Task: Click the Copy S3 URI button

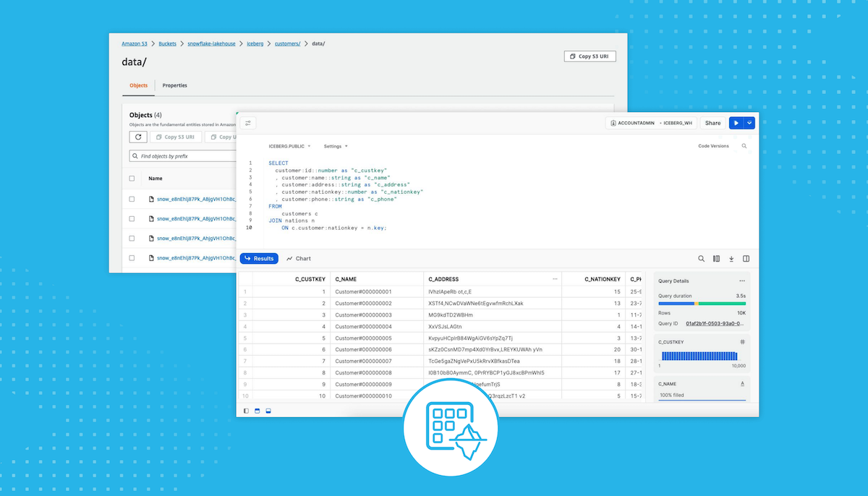Action: coord(590,56)
